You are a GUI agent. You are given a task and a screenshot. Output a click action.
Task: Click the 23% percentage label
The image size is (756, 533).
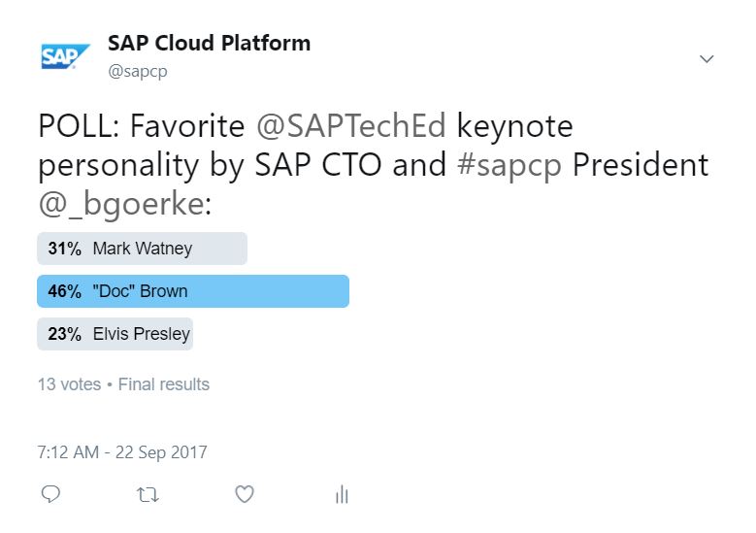64,334
